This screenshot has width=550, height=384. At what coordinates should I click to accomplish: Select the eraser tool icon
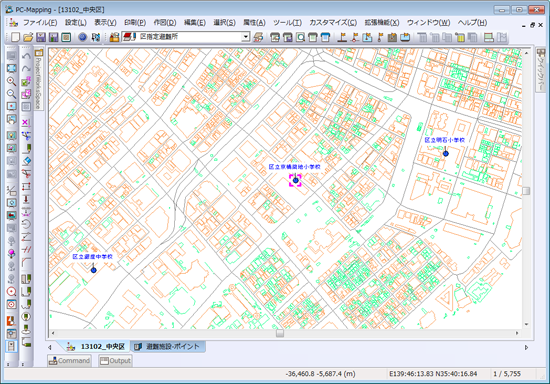point(26,161)
